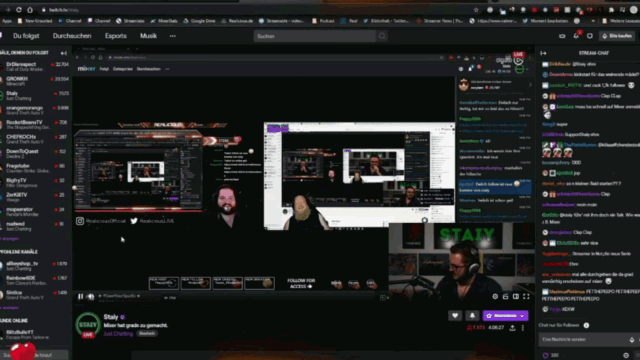Click the search magnifier button

(x=382, y=36)
